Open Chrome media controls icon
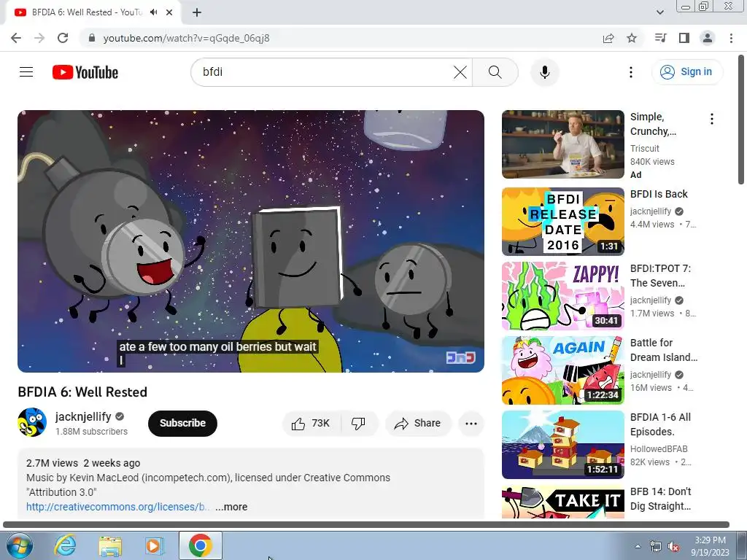The width and height of the screenshot is (747, 560). tap(660, 38)
